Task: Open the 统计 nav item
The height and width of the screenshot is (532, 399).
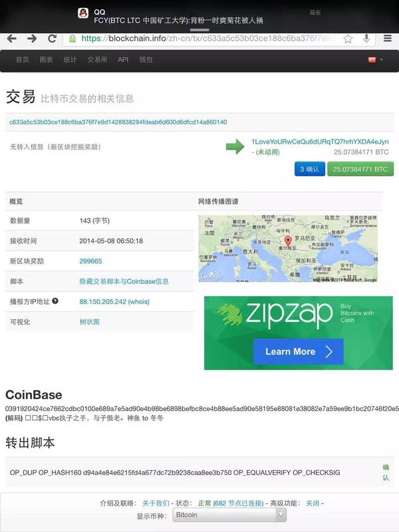Action: click(70, 60)
